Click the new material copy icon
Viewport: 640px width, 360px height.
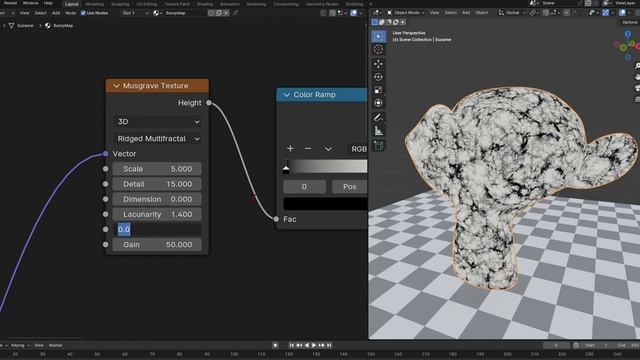218,13
